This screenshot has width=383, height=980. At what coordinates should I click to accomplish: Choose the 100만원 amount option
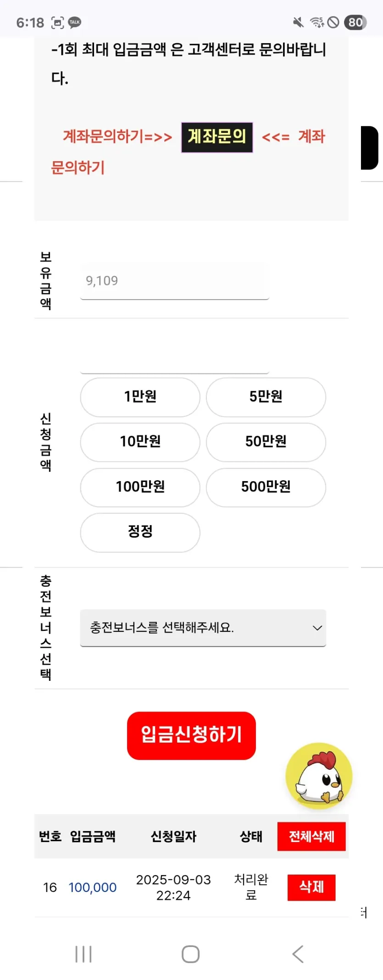coord(140,487)
